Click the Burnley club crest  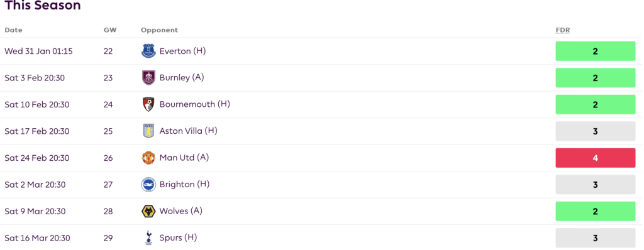[148, 78]
